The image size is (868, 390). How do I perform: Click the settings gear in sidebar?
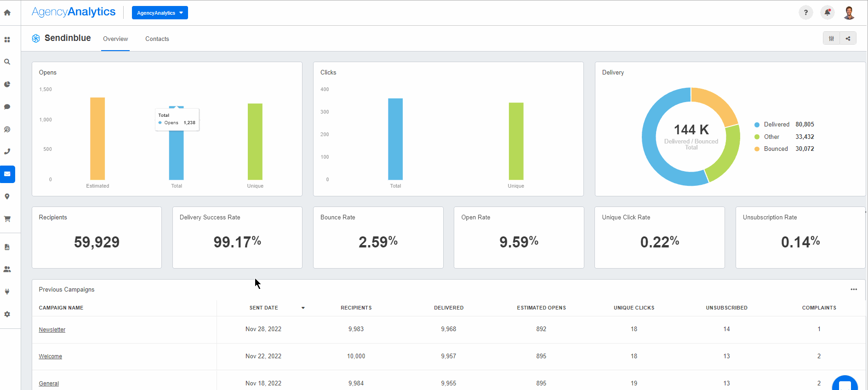tap(7, 314)
